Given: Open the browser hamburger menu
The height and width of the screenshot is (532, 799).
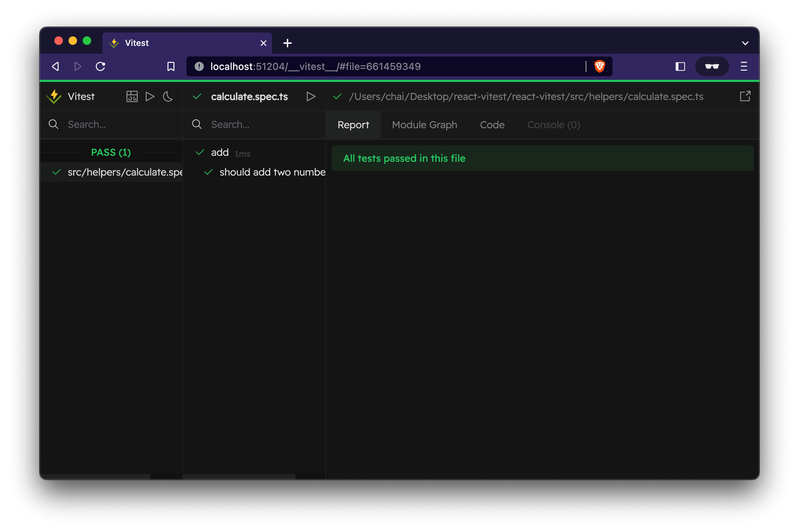Looking at the screenshot, I should point(744,66).
